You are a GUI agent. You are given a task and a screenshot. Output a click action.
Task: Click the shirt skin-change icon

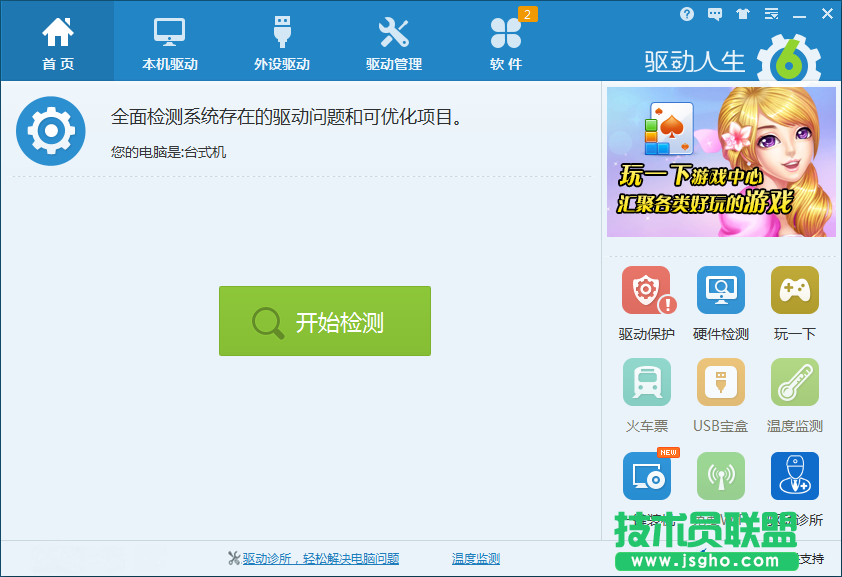[x=743, y=14]
